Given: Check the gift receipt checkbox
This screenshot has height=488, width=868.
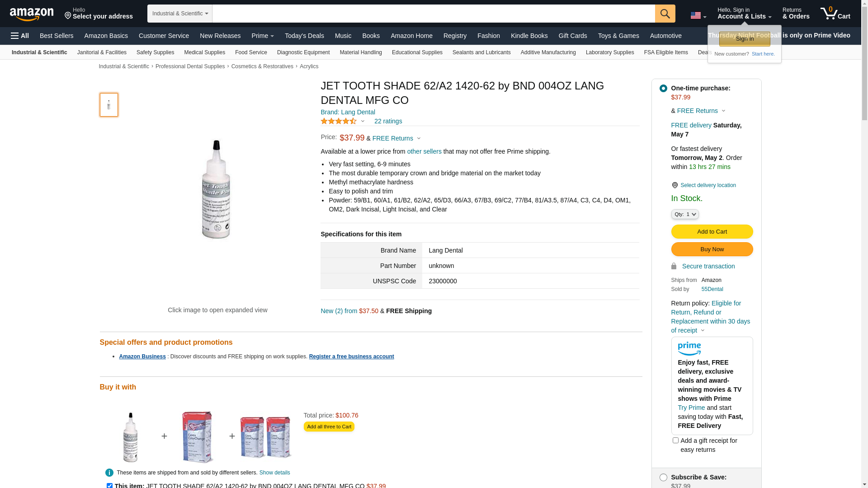Looking at the screenshot, I should click(675, 440).
